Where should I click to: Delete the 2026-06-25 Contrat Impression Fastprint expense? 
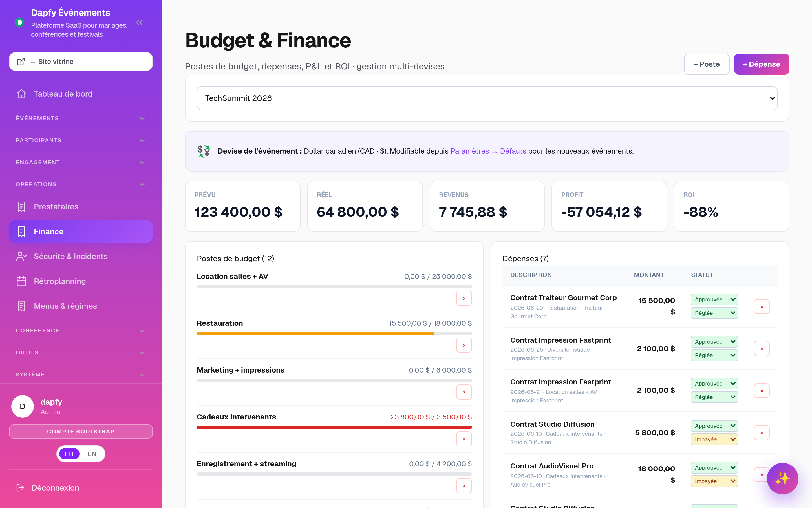tap(762, 349)
